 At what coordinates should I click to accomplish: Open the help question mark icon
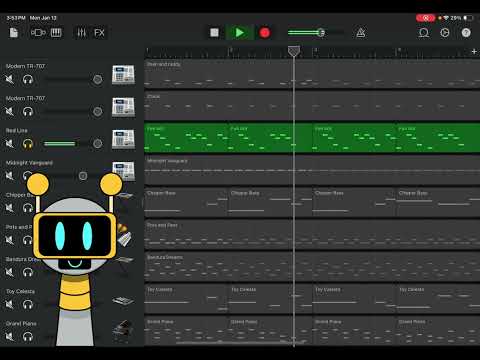(x=466, y=33)
